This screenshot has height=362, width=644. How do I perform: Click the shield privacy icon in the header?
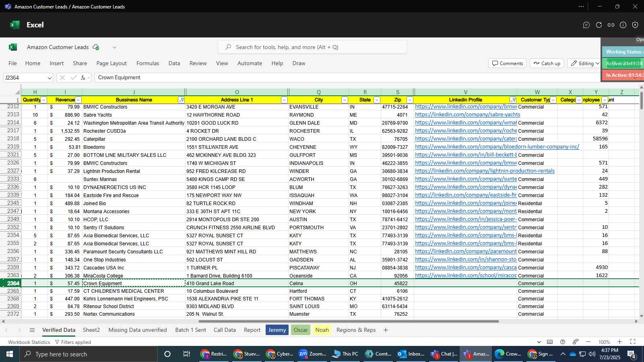click(635, 25)
